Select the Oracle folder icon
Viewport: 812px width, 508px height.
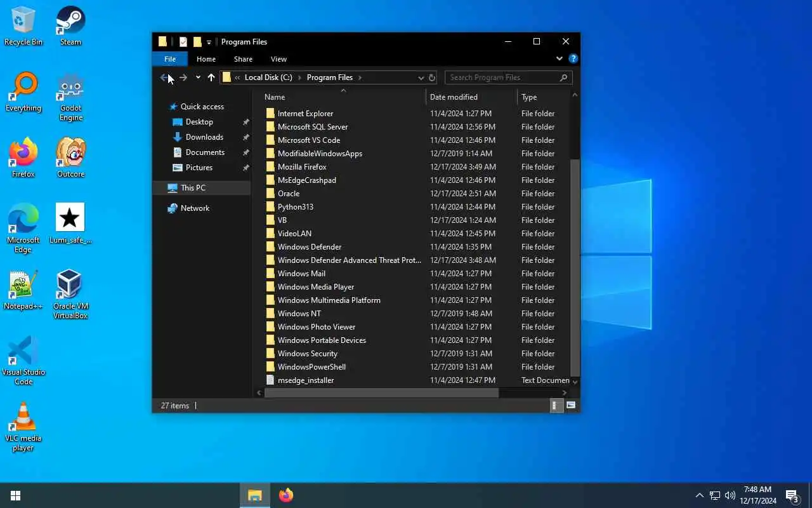[270, 194]
